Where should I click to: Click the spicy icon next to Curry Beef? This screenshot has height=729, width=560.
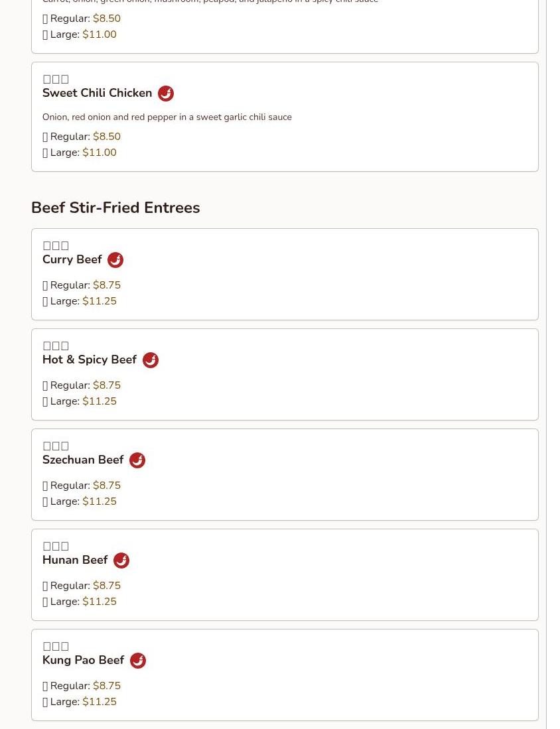point(115,260)
